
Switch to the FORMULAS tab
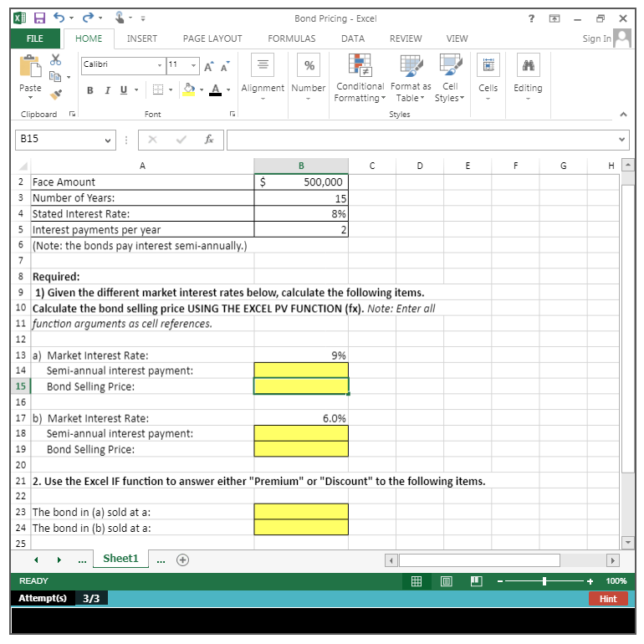click(292, 38)
